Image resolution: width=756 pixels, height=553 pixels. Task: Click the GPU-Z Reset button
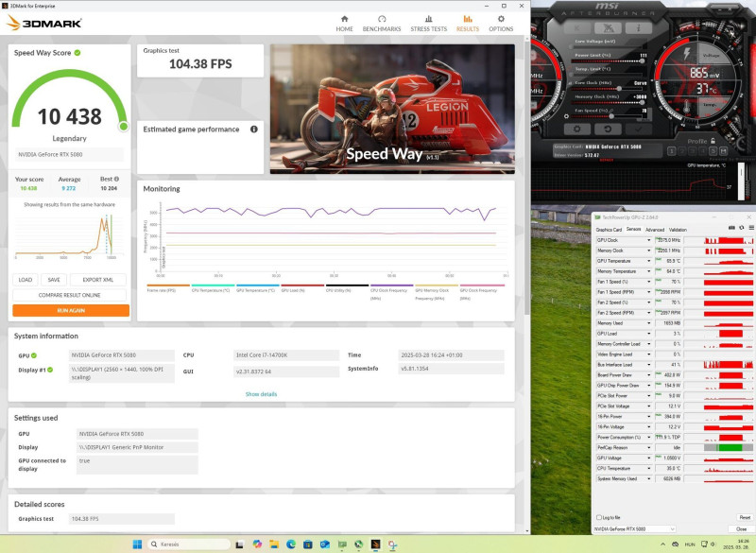tap(745, 517)
